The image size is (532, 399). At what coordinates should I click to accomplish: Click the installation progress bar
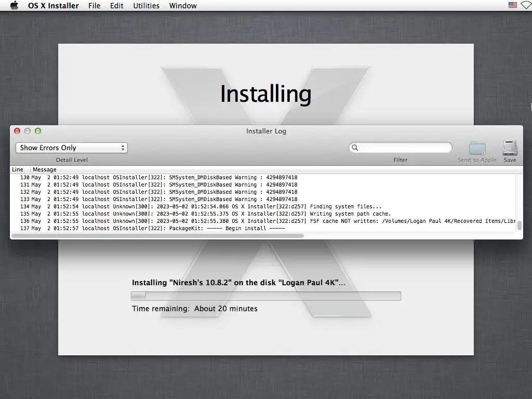266,296
